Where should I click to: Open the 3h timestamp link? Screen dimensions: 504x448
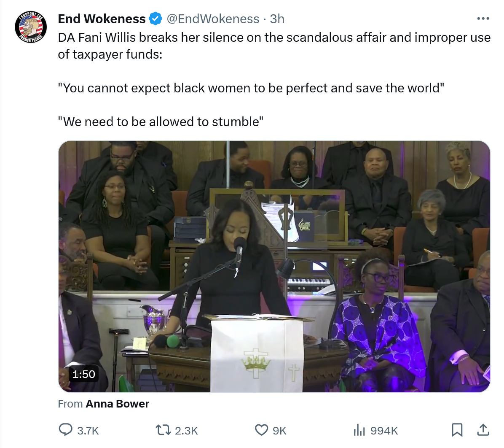point(277,19)
